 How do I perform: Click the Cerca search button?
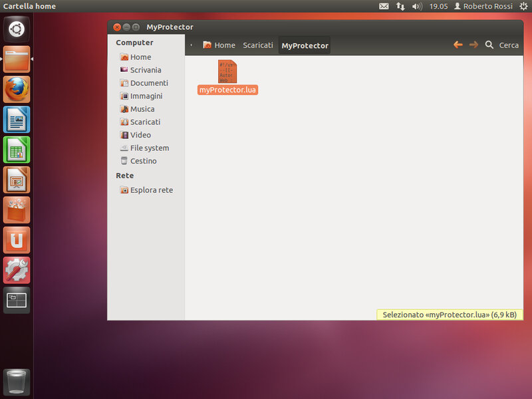tap(509, 45)
